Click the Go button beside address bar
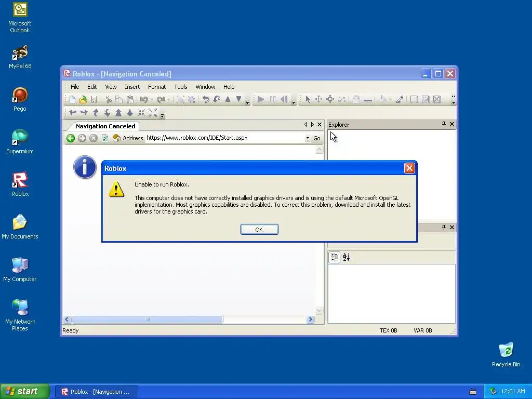532x399 pixels. (316, 138)
